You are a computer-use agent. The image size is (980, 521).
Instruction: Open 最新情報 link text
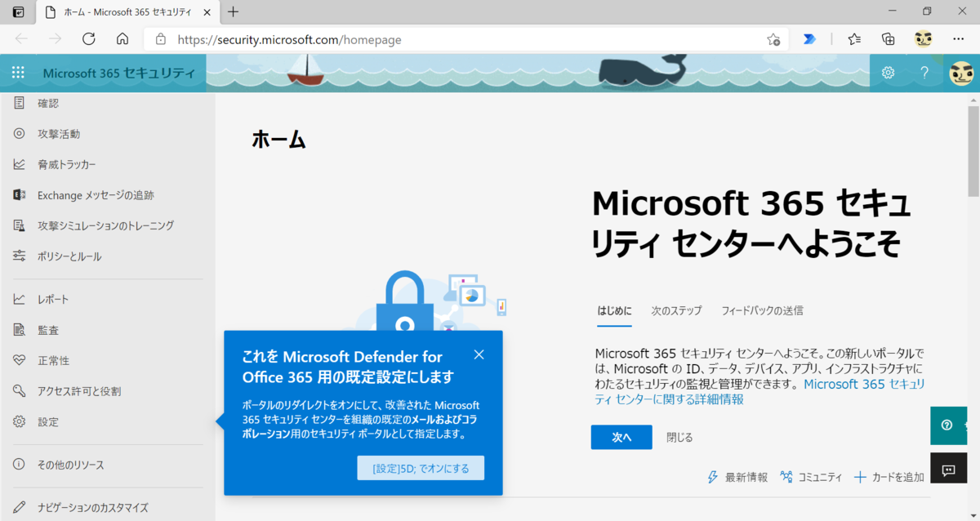point(746,477)
